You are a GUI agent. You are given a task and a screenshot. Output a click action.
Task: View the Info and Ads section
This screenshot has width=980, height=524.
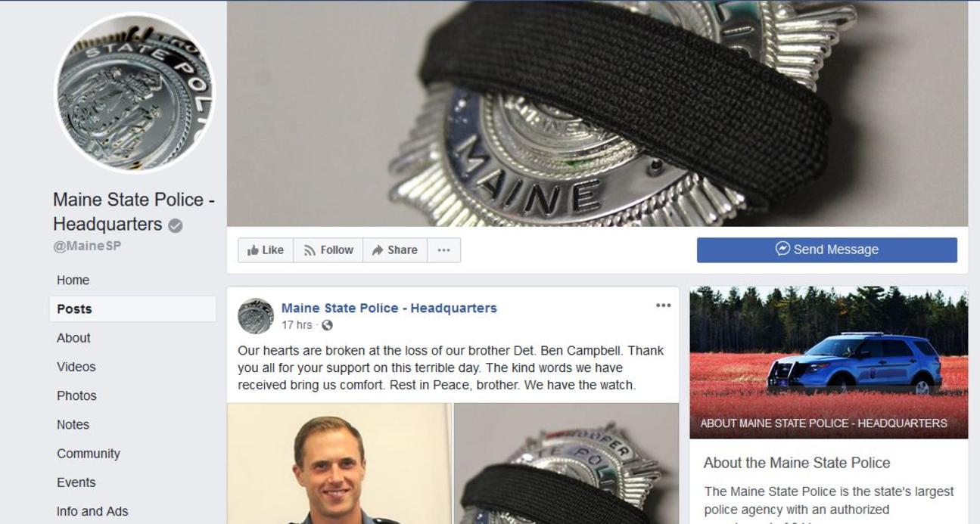coord(92,511)
